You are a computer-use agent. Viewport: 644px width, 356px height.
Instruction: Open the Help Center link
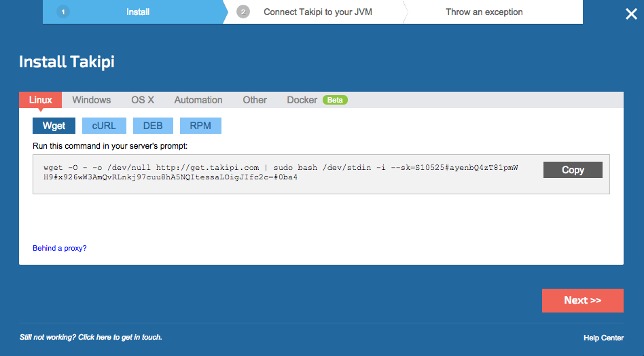click(x=603, y=338)
